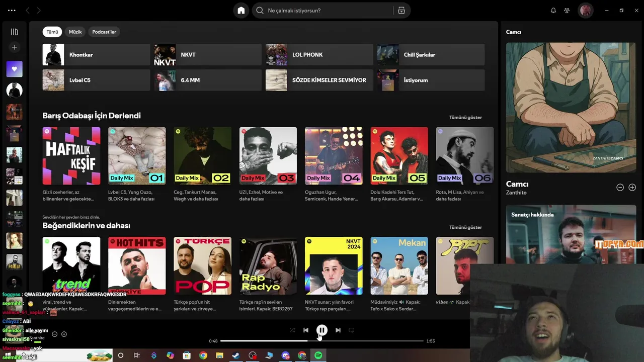Hide Camcı via minus icon in Now Playing panel
This screenshot has width=644, height=362.
620,188
